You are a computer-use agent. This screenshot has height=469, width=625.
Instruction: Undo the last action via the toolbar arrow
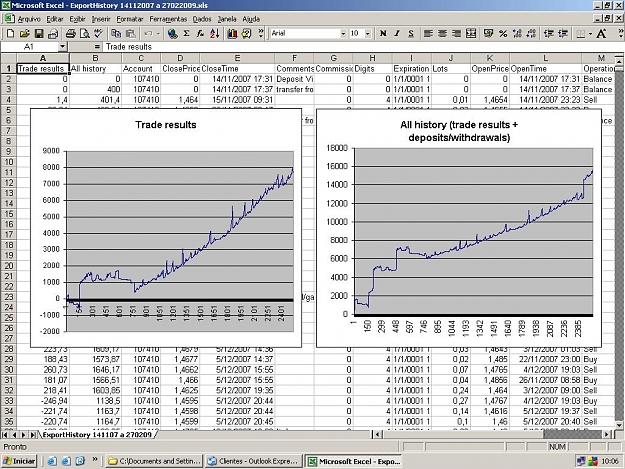148,33
